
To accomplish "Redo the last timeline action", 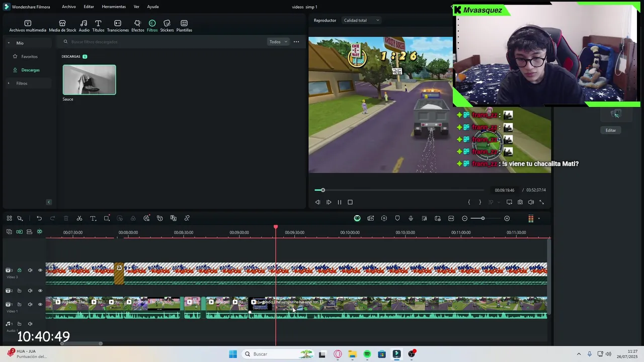I will (x=52, y=218).
